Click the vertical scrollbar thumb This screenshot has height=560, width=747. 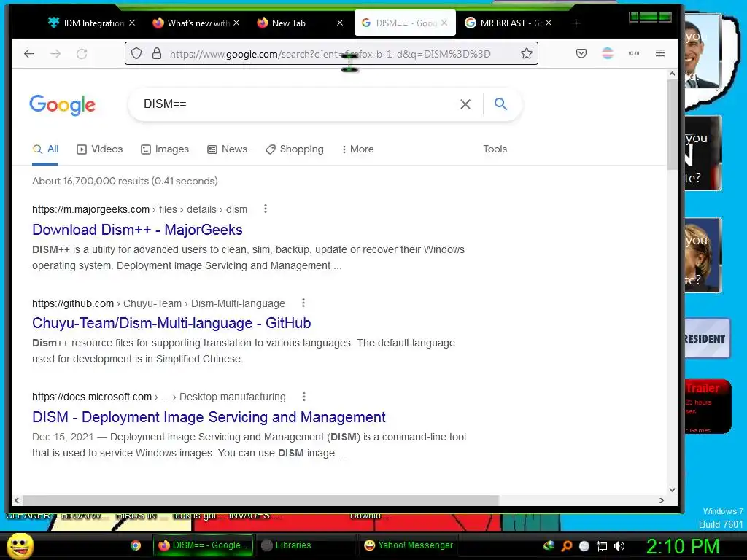coord(672,125)
